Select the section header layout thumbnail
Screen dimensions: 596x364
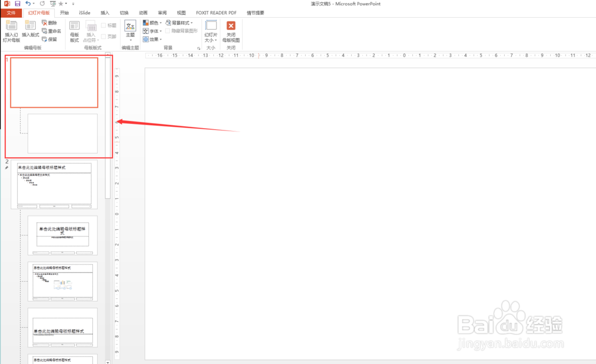tap(63, 328)
